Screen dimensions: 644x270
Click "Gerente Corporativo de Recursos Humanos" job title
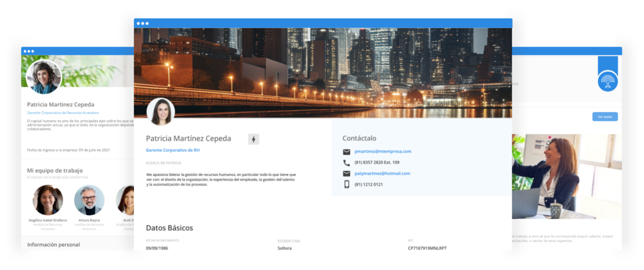pos(63,113)
